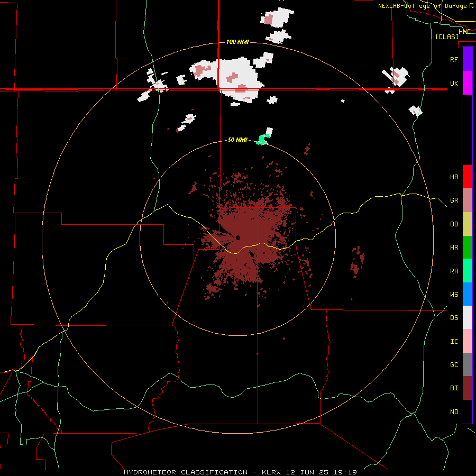Click the HYDROMETEOR CLASSIFICATION title text
The width and height of the screenshot is (476, 476).
pyautogui.click(x=186, y=472)
